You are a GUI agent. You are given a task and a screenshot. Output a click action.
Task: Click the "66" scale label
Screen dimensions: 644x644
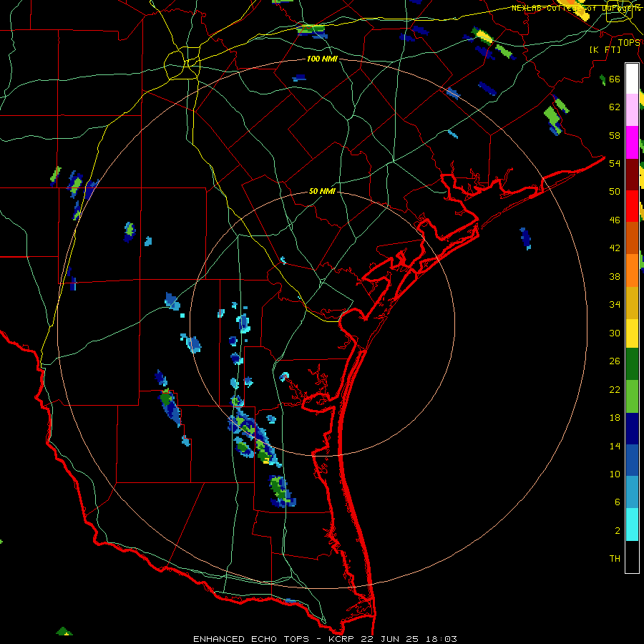(615, 79)
